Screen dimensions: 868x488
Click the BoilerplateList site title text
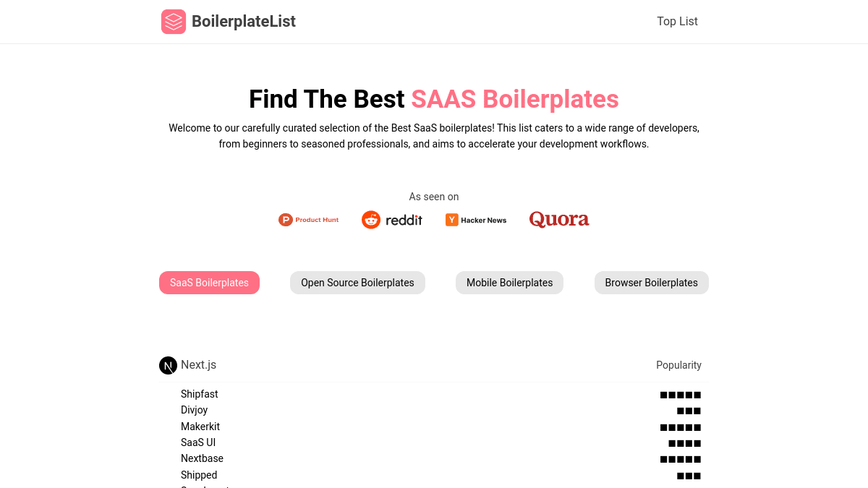[244, 22]
